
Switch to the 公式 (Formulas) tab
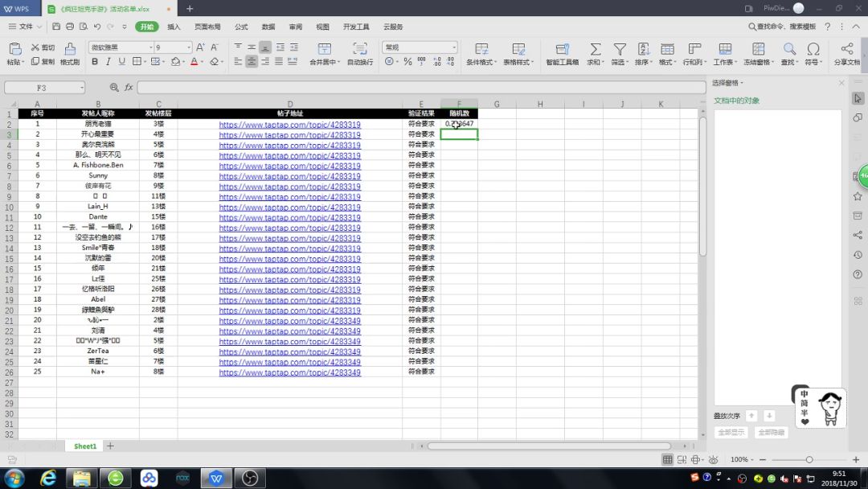click(241, 27)
